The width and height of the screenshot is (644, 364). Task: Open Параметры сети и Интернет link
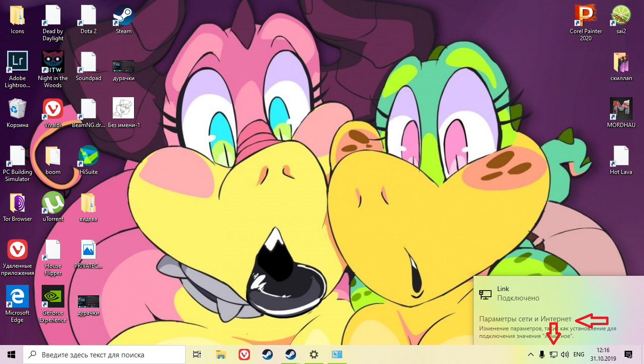(526, 319)
